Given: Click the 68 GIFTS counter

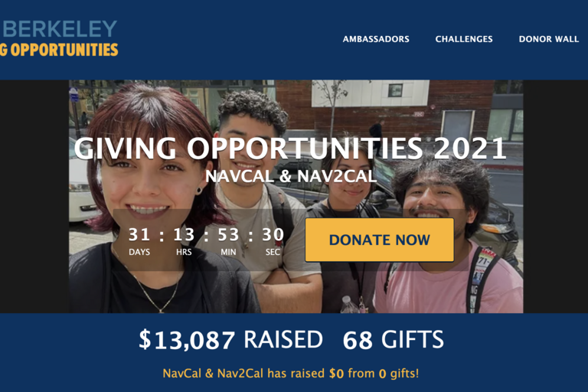Looking at the screenshot, I should [x=393, y=339].
